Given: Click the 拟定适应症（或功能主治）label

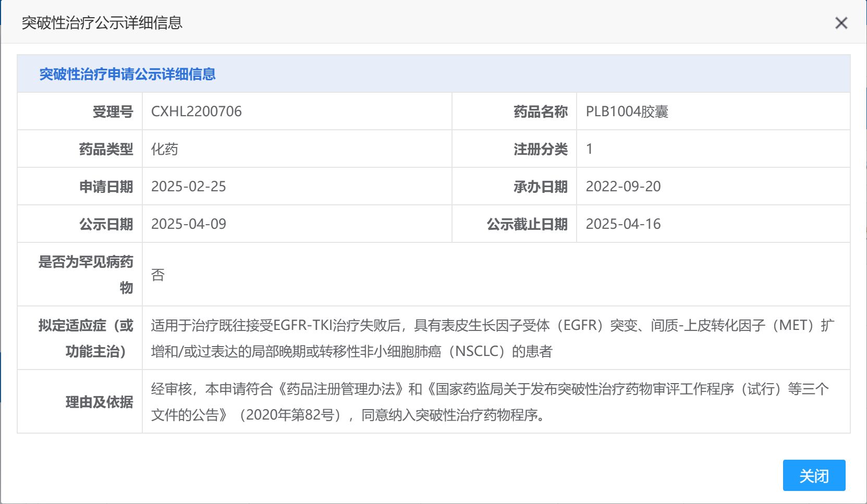Looking at the screenshot, I should pyautogui.click(x=86, y=338).
